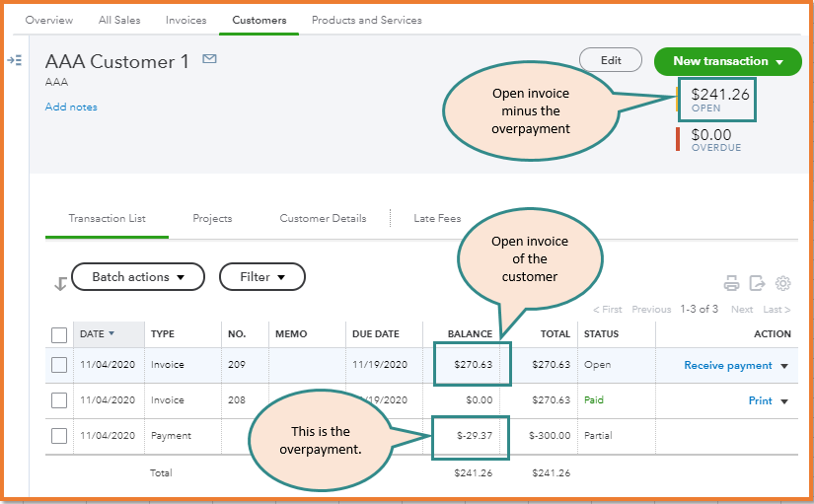
Task: Click the email envelope icon beside customer name
Action: coord(209,58)
